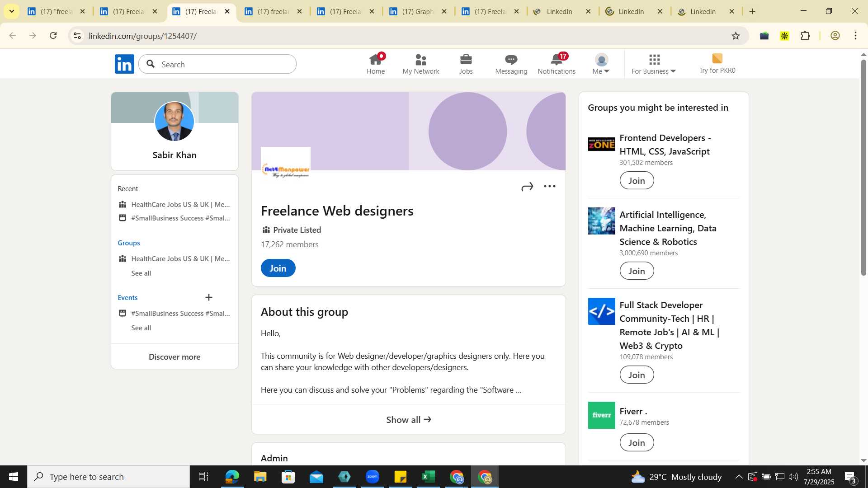The height and width of the screenshot is (488, 868).
Task: Open Mail app from taskbar
Action: (x=316, y=477)
